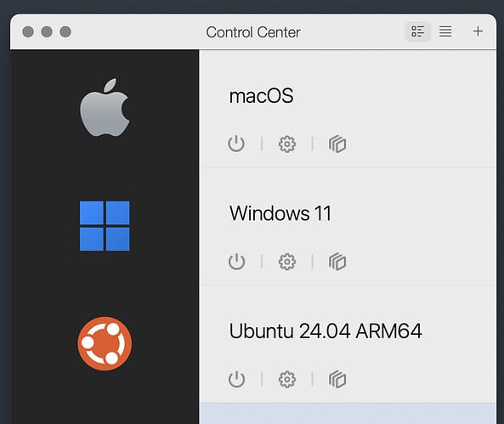Click the Windows 11 name label
This screenshot has width=504, height=424.
(280, 213)
